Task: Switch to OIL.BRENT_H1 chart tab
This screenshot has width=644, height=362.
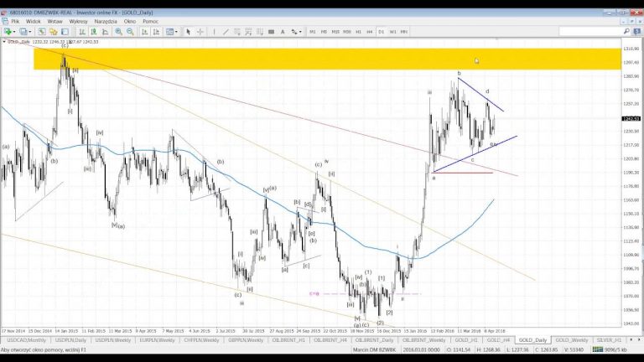Action: pos(288,340)
